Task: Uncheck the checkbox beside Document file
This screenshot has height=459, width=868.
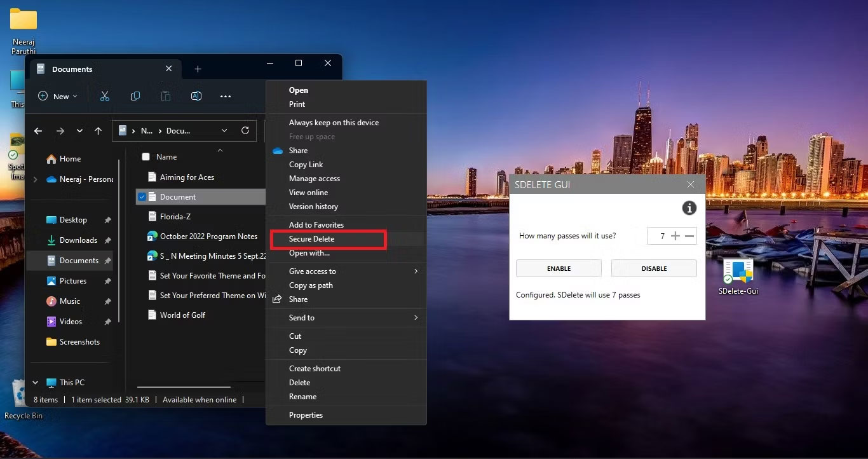Action: (x=142, y=197)
